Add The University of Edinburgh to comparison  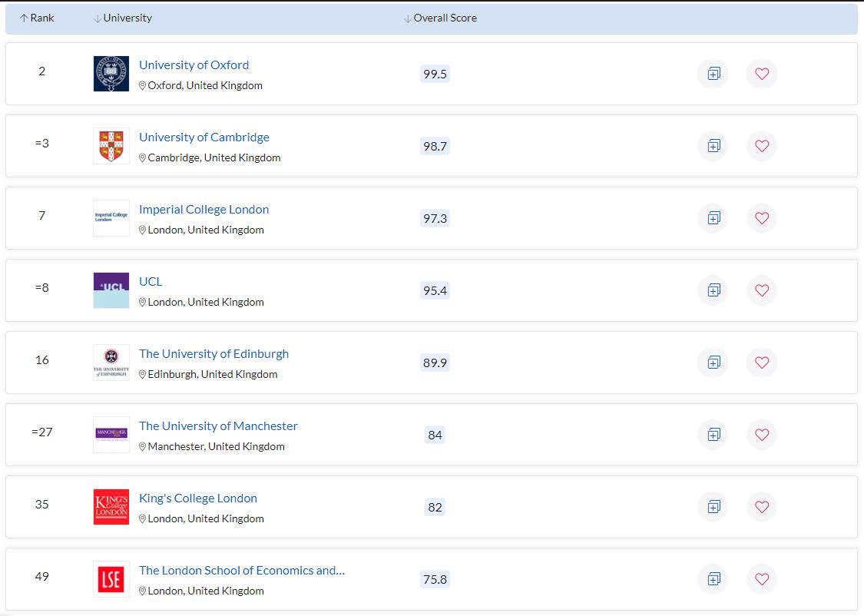pos(713,363)
